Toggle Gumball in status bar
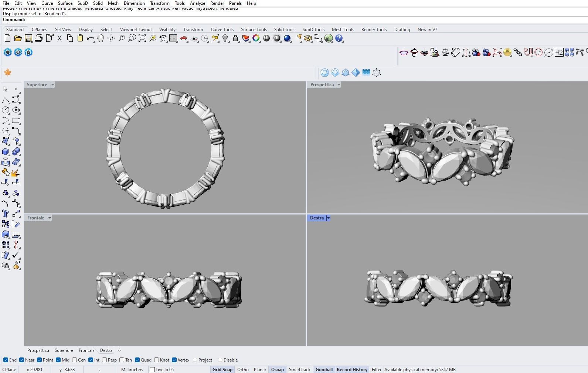Image resolution: width=588 pixels, height=373 pixels. click(324, 370)
